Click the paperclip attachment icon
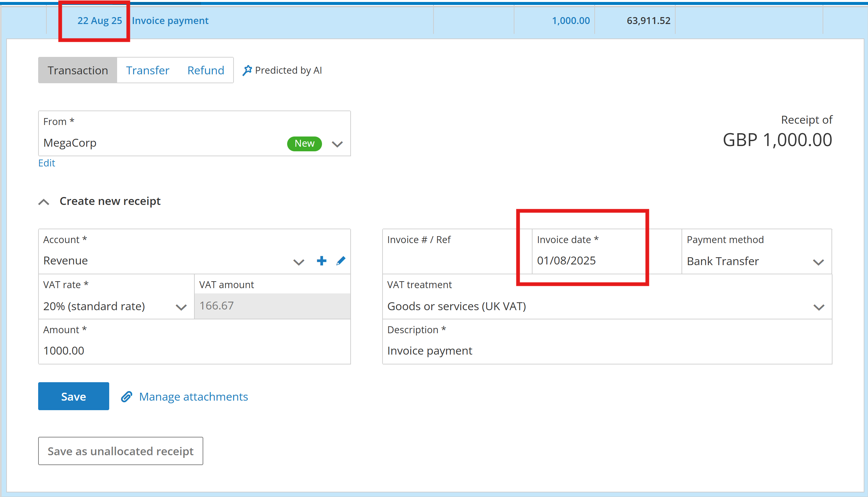The height and width of the screenshot is (497, 868). tap(127, 397)
